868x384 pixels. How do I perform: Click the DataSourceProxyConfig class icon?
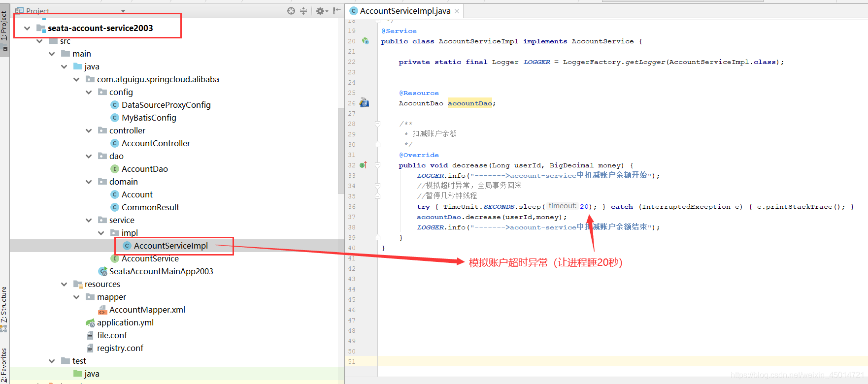115,105
